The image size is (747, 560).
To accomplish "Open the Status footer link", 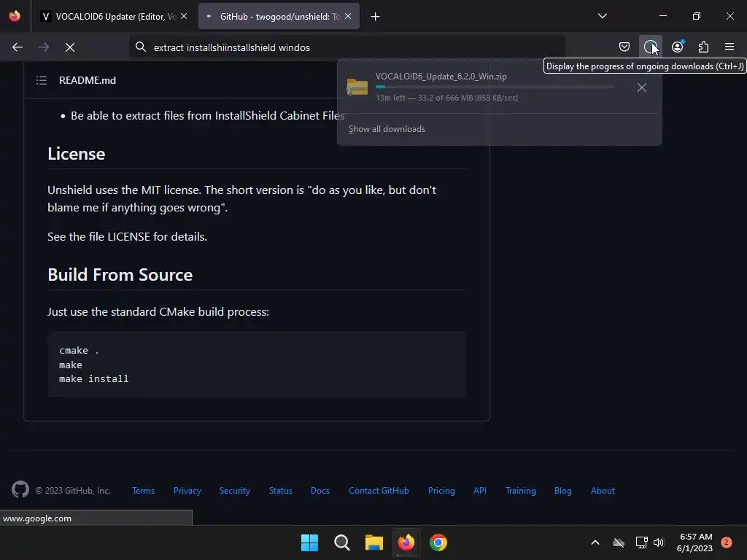I will click(x=281, y=491).
